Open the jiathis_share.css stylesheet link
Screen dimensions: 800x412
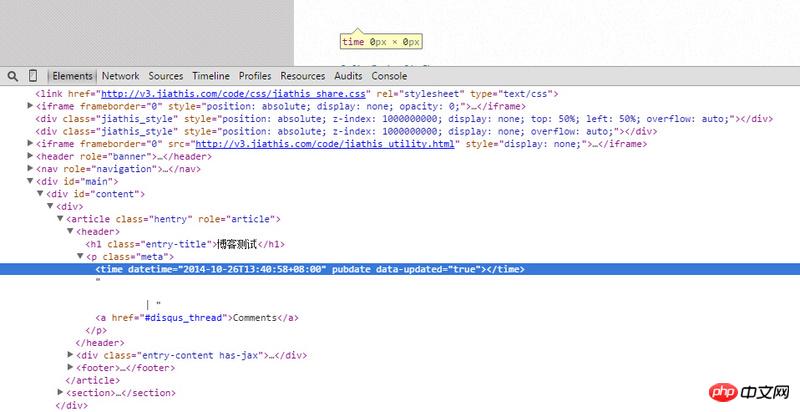point(234,94)
